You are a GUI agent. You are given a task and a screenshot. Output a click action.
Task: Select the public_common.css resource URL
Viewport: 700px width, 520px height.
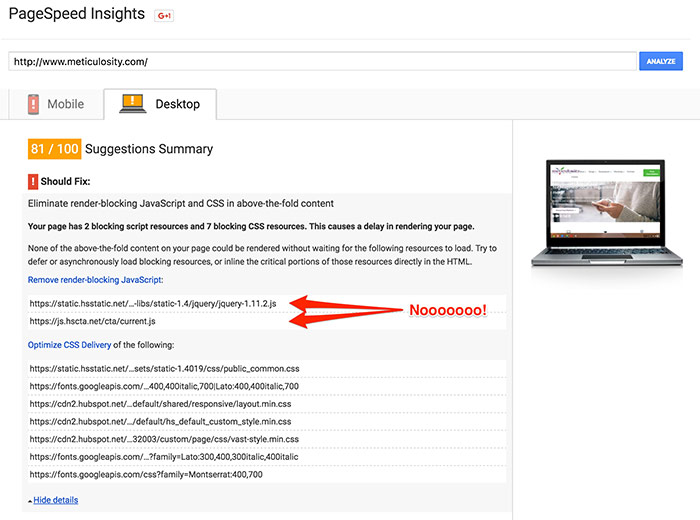(164, 369)
